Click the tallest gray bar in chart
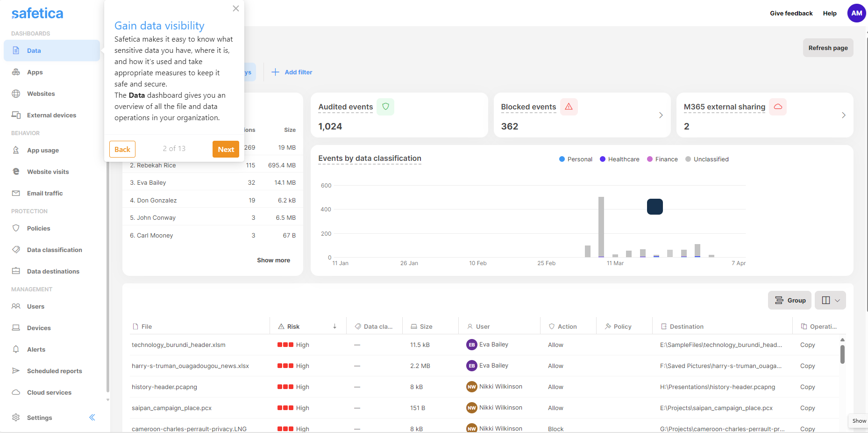Image resolution: width=868 pixels, height=433 pixels. click(x=601, y=227)
